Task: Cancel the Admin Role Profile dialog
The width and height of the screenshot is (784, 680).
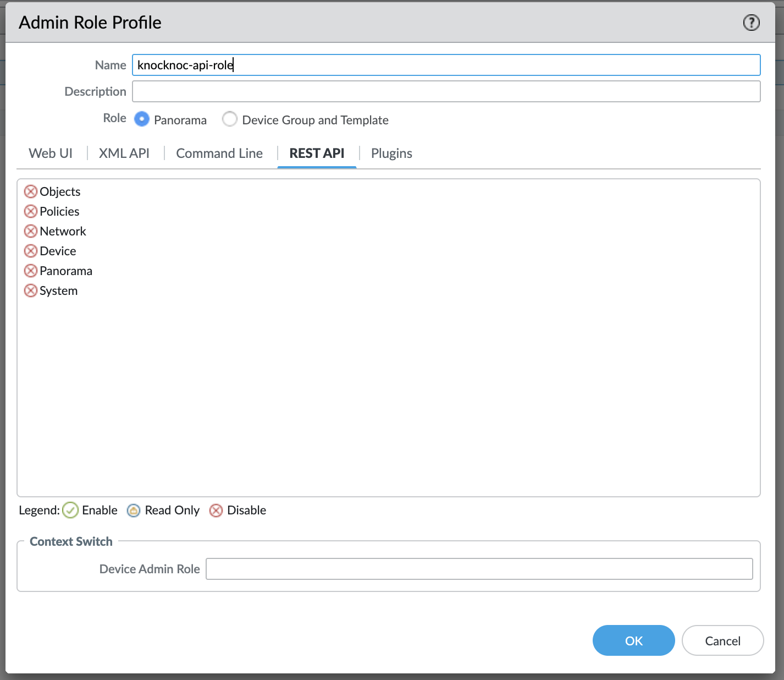Action: [722, 640]
